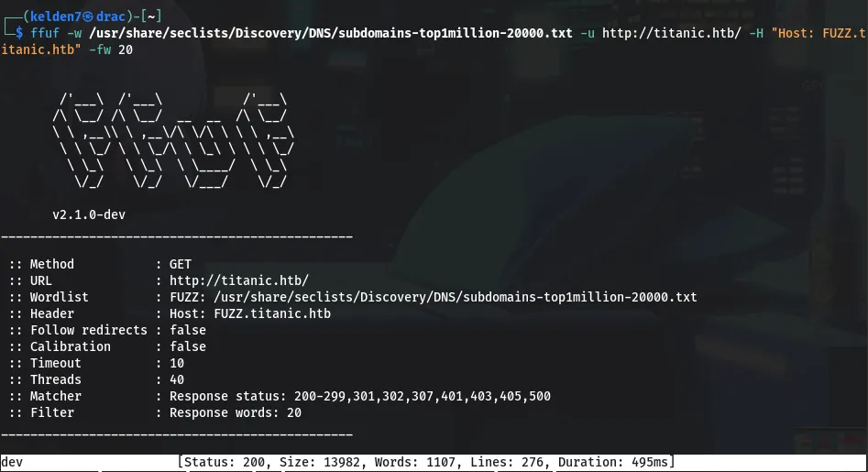Click the '-fw' flag in the command
The width and height of the screenshot is (868, 472).
pyautogui.click(x=100, y=49)
